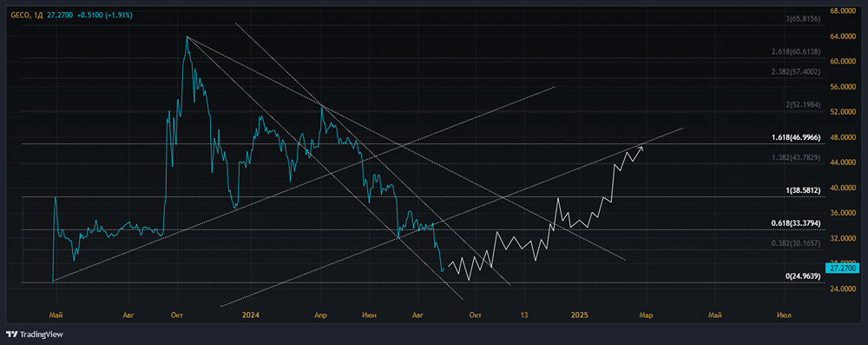The image size is (868, 345).
Task: Click the 13 date label on time axis
Action: click(x=524, y=315)
